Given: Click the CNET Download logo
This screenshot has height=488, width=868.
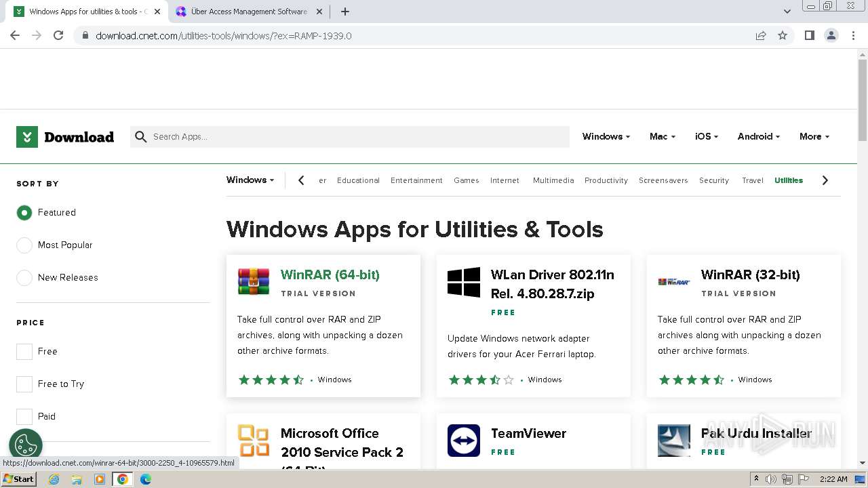Looking at the screenshot, I should [x=65, y=137].
